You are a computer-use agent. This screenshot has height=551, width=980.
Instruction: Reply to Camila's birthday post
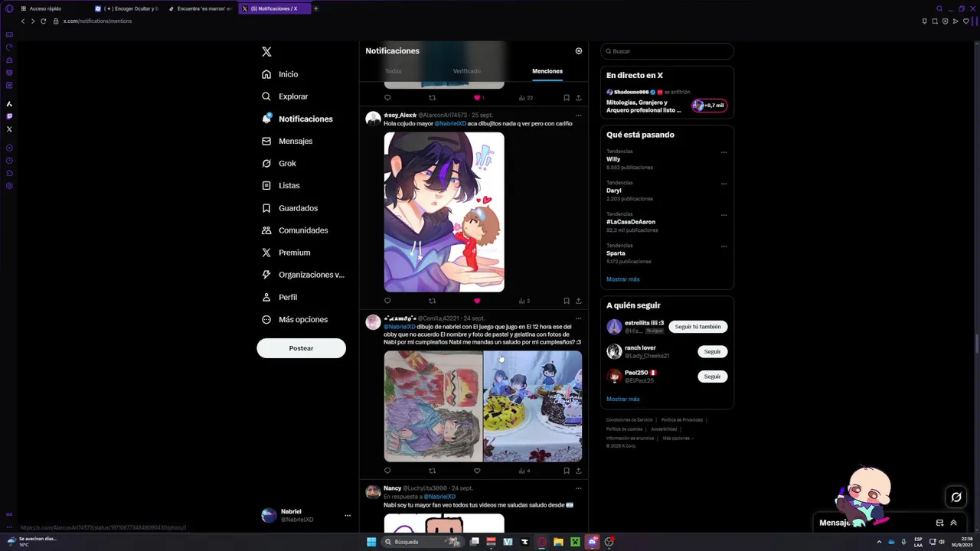tap(387, 471)
